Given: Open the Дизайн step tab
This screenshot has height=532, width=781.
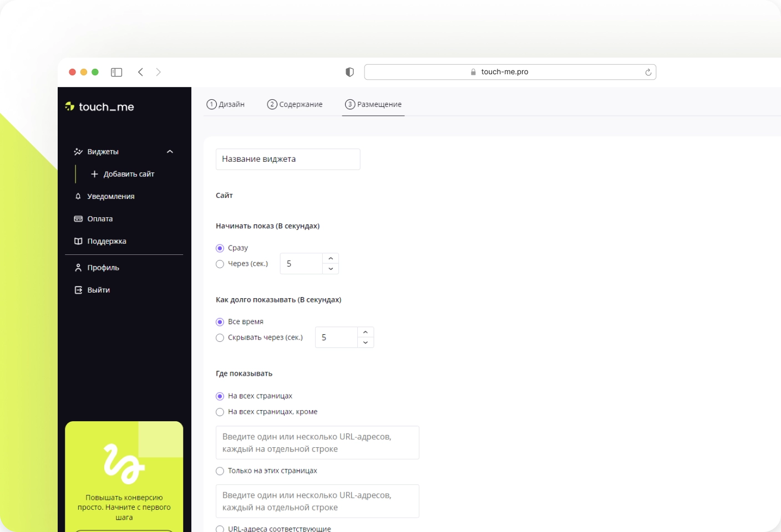Looking at the screenshot, I should 226,104.
